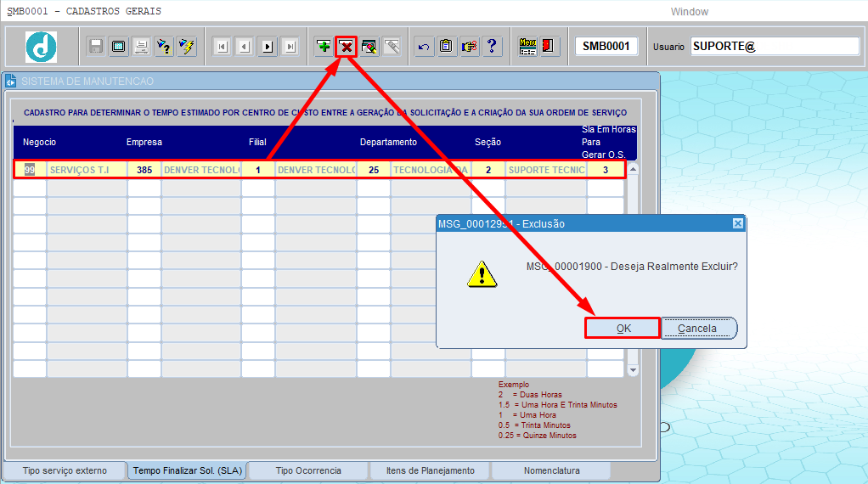Open the Menu icon in toolbar

tap(527, 47)
